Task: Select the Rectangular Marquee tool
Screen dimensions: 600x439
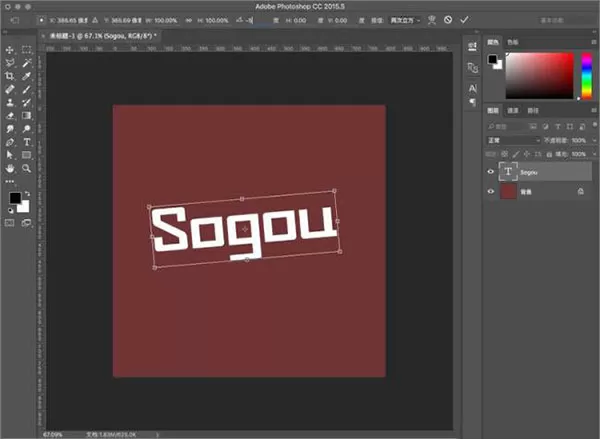Action: coord(26,50)
